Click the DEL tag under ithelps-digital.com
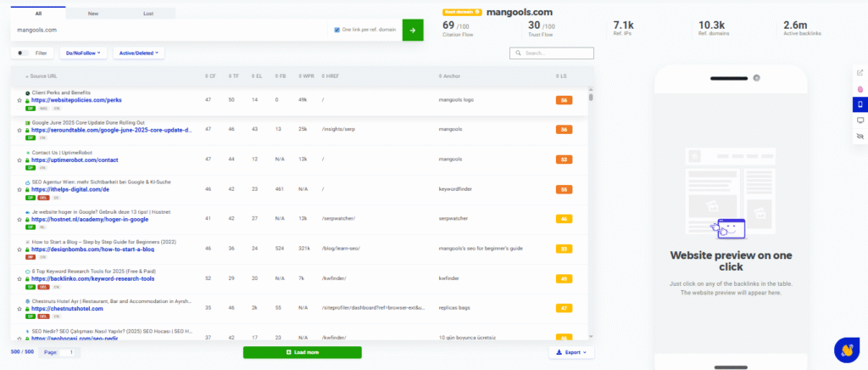Viewport: 868px width, 370px height. pyautogui.click(x=43, y=197)
